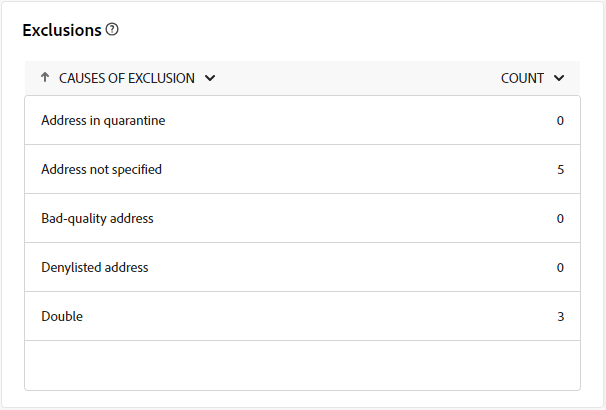
Task: Open the Count column dropdown chevron
Action: click(559, 78)
